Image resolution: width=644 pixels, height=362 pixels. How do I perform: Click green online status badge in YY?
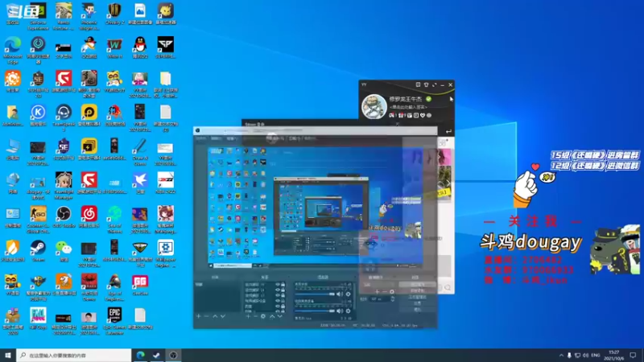[429, 99]
